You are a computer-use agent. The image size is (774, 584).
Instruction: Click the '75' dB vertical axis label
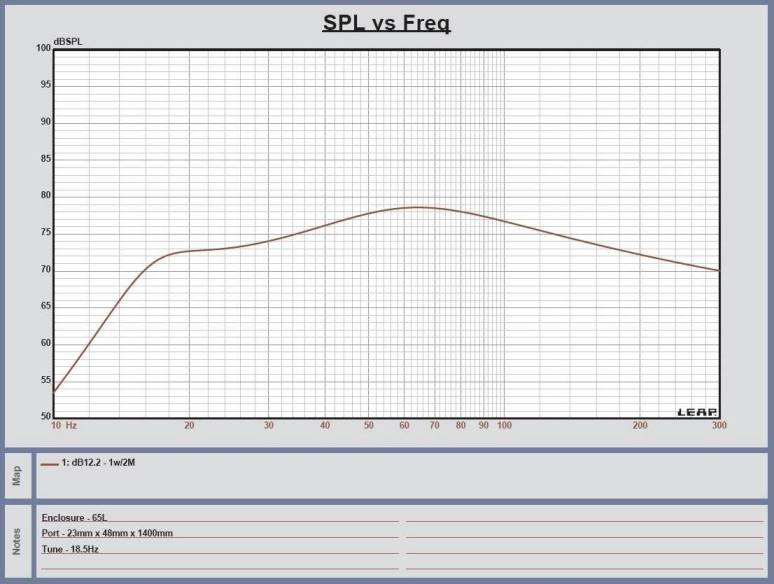(x=45, y=232)
